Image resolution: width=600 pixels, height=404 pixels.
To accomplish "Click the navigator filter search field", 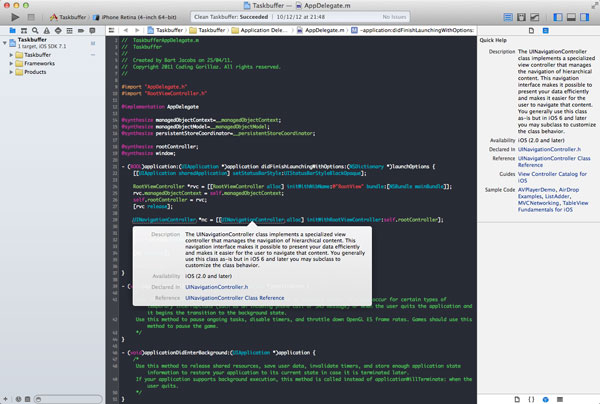I will click(x=68, y=399).
